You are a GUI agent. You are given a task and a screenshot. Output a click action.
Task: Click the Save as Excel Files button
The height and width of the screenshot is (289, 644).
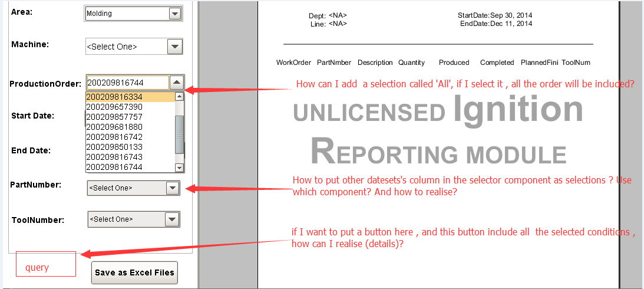134,272
